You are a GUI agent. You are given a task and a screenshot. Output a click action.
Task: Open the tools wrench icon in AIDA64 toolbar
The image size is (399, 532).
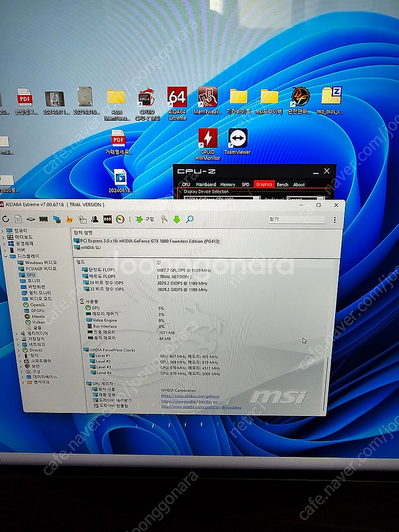tap(164, 219)
